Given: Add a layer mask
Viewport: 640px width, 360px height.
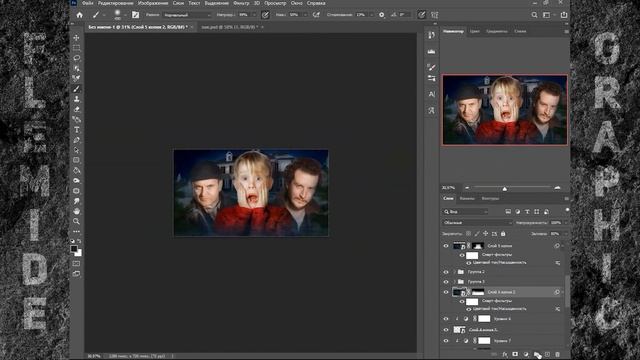Looking at the screenshot, I should 515,354.
